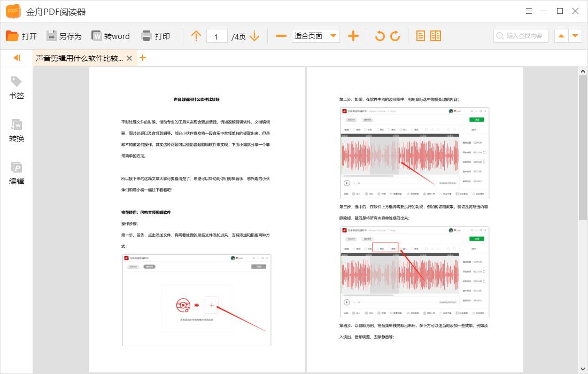
Task: Open a new tab with the plus button
Action: [143, 58]
